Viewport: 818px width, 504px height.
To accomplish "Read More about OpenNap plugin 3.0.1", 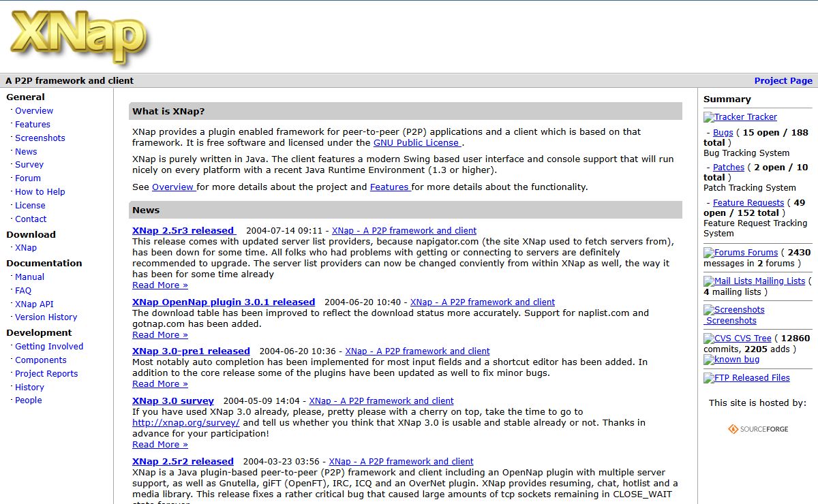I will (160, 335).
